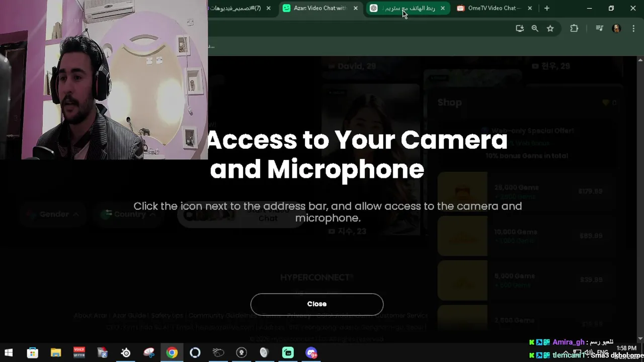Close the first (7) Arabic-titled tab
644x362 pixels.
click(x=269, y=8)
